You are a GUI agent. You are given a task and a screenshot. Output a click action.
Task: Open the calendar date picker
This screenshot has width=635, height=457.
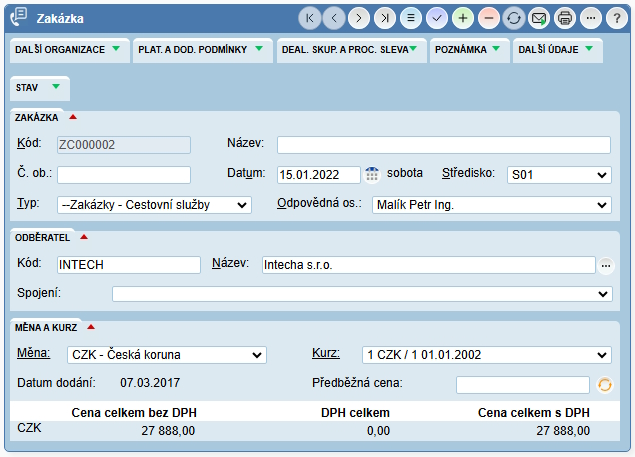point(372,174)
